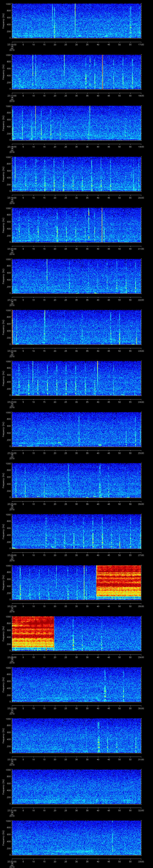This screenshot has height=868, width=153.
Task: Click the 23:00 end time label
Action: pos(141,351)
